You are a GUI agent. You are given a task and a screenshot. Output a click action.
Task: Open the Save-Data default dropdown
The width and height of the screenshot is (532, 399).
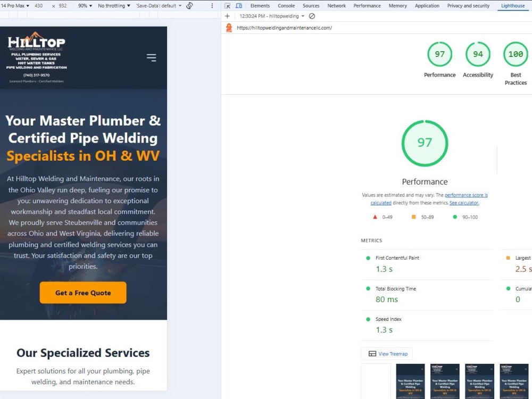[159, 6]
